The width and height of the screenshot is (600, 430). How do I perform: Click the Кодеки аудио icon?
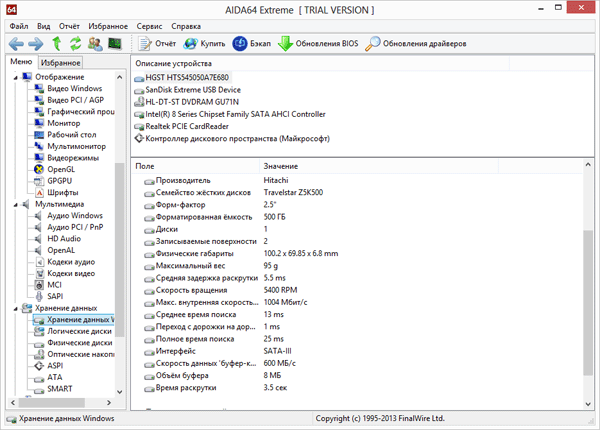39,262
